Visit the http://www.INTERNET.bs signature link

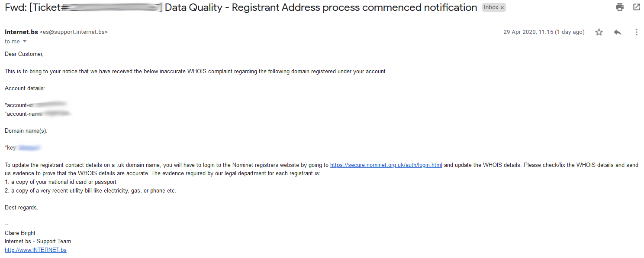[35, 250]
